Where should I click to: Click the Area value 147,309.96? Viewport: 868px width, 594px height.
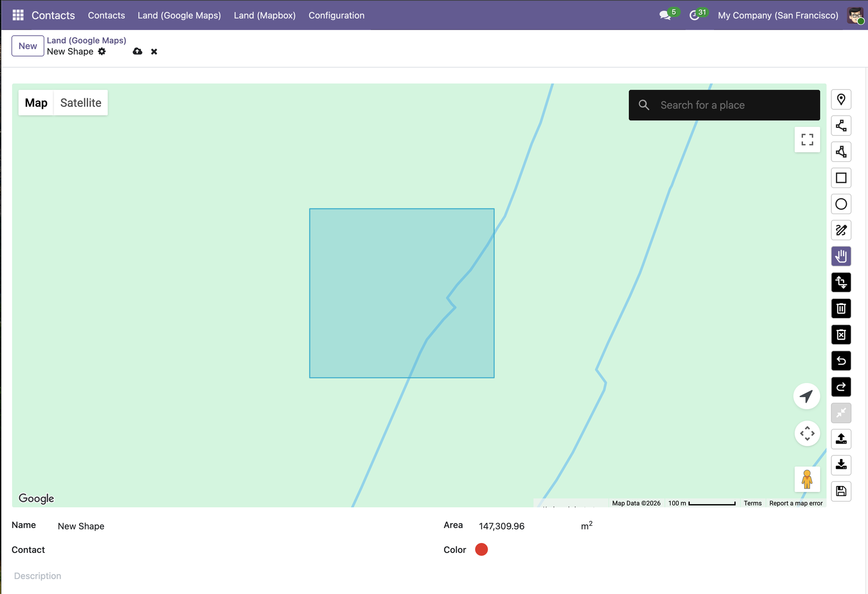point(501,526)
